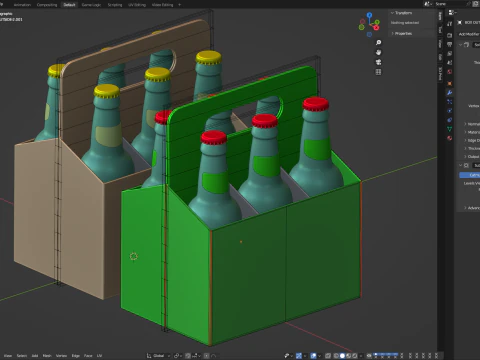
Task: Open the UV menu in viewport header
Action: click(99, 356)
